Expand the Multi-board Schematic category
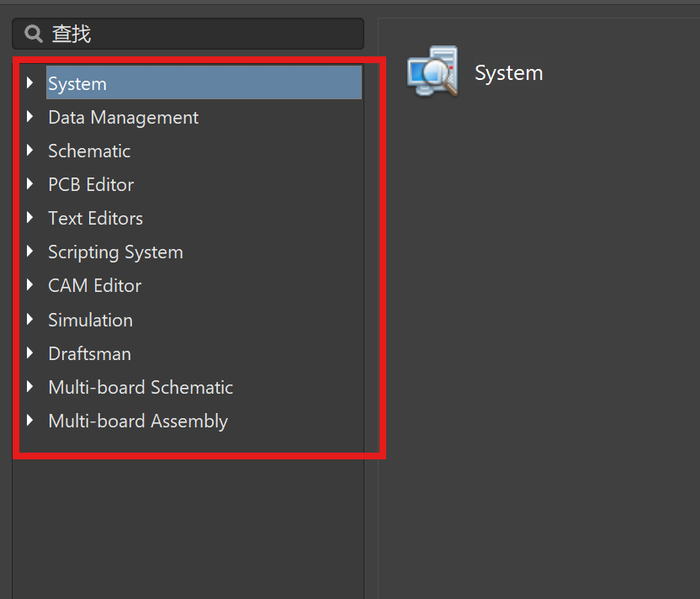This screenshot has height=599, width=700. click(x=30, y=387)
